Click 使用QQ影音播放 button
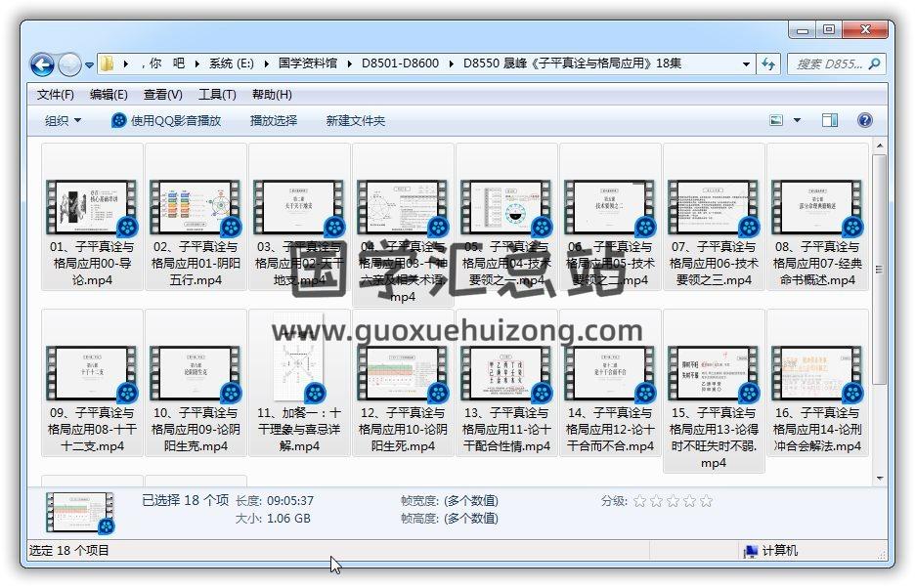The width and height of the screenshot is (915, 588). click(x=166, y=120)
